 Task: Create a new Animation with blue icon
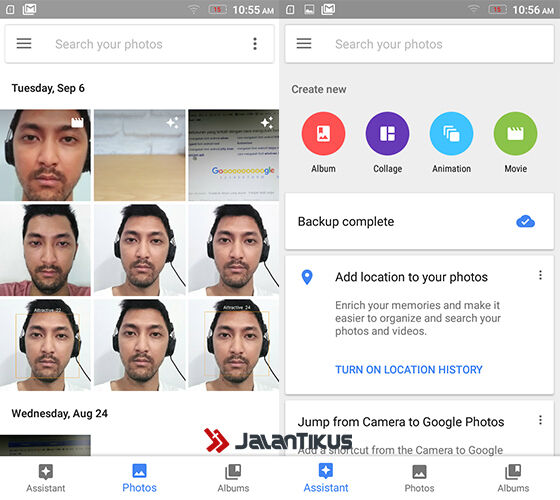[x=451, y=134]
